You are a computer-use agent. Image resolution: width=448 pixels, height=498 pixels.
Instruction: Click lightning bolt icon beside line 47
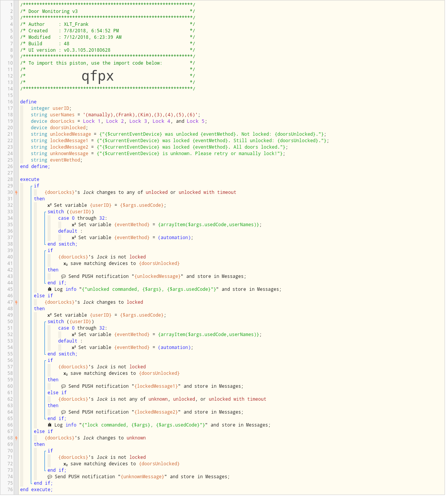(x=16, y=302)
